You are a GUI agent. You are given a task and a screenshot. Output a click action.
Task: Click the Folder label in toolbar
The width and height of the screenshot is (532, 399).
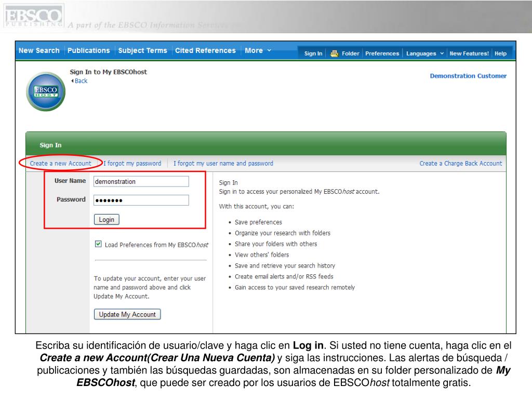pyautogui.click(x=351, y=54)
